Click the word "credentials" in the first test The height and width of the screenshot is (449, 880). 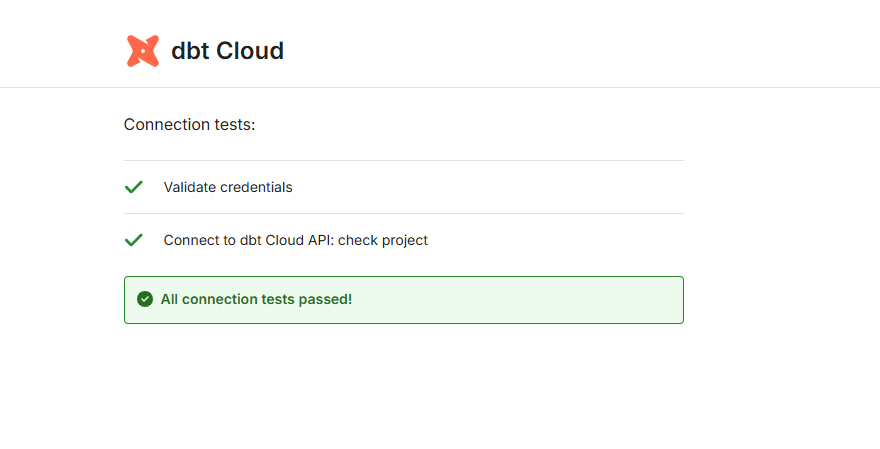(x=257, y=187)
